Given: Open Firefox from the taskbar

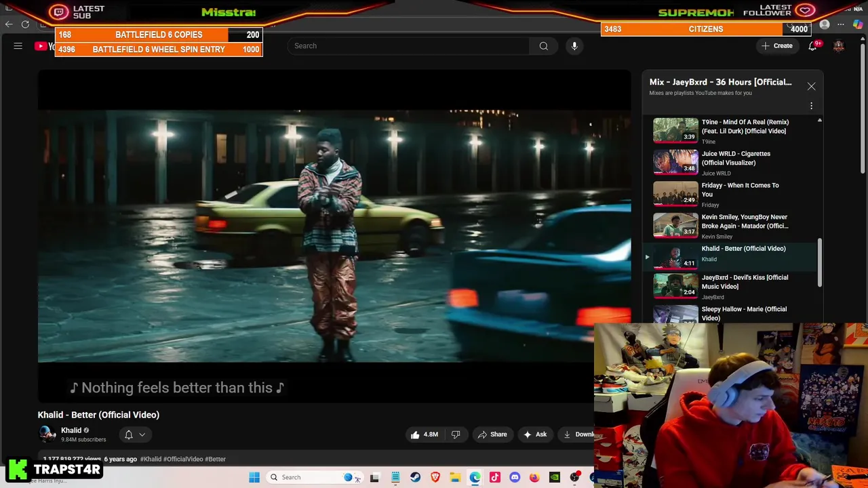Looking at the screenshot, I should 535,477.
